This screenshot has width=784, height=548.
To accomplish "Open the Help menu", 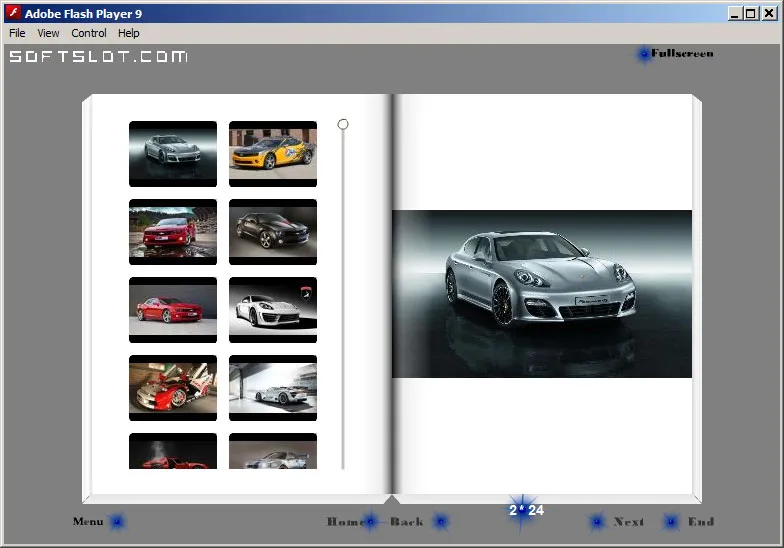I will (128, 33).
